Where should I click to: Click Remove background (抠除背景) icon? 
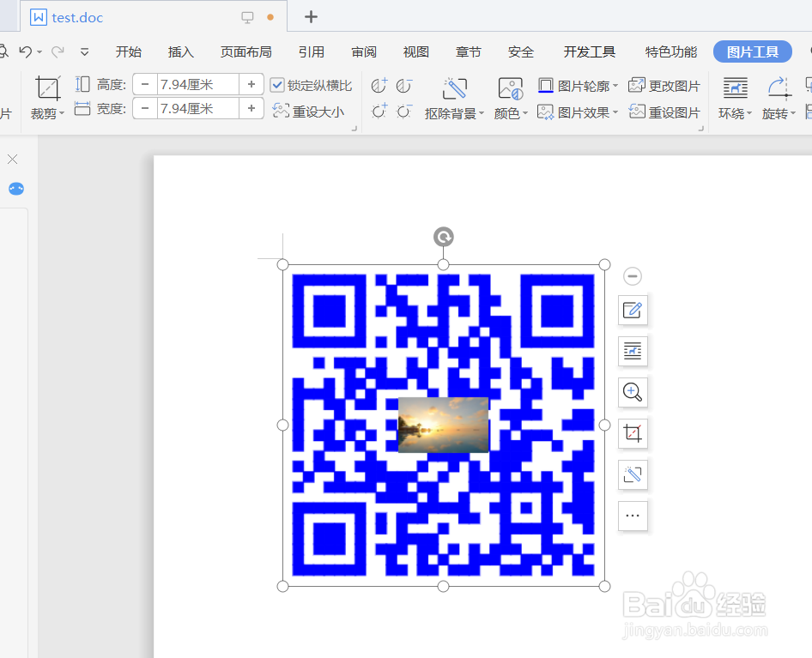[455, 88]
